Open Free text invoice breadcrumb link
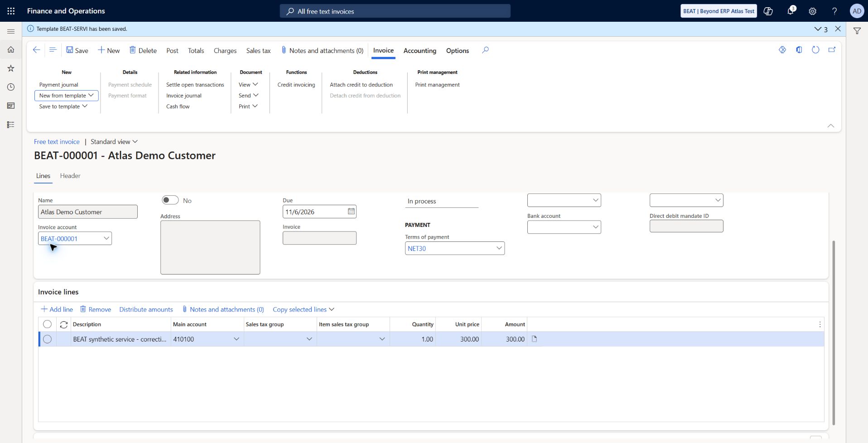 (57, 142)
